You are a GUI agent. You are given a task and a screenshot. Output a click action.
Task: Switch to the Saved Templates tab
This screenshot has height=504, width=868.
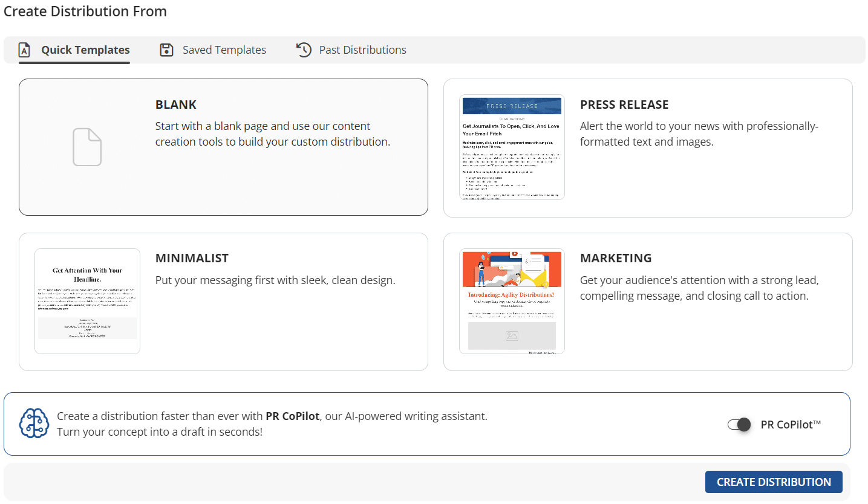point(224,50)
